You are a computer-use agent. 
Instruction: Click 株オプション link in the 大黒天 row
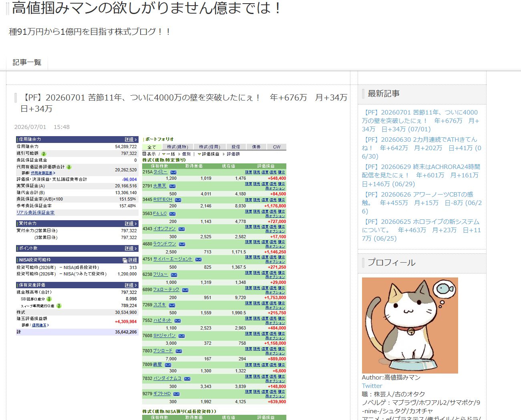[x=276, y=188]
